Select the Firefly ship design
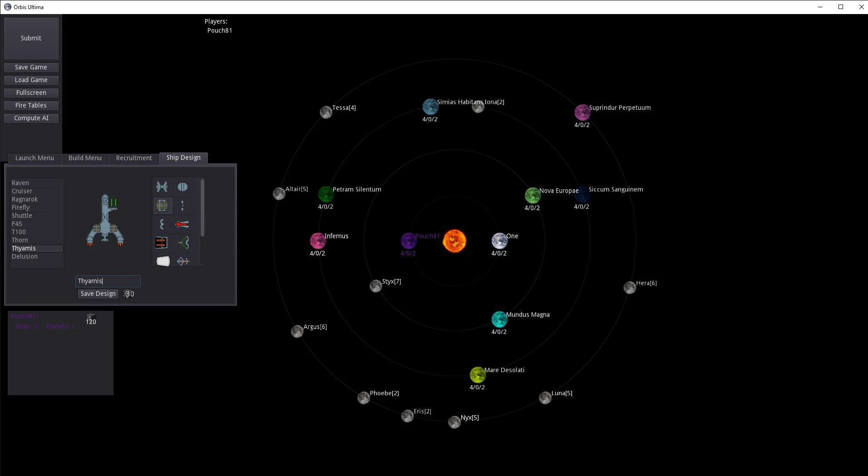This screenshot has height=476, width=868. click(x=37, y=207)
